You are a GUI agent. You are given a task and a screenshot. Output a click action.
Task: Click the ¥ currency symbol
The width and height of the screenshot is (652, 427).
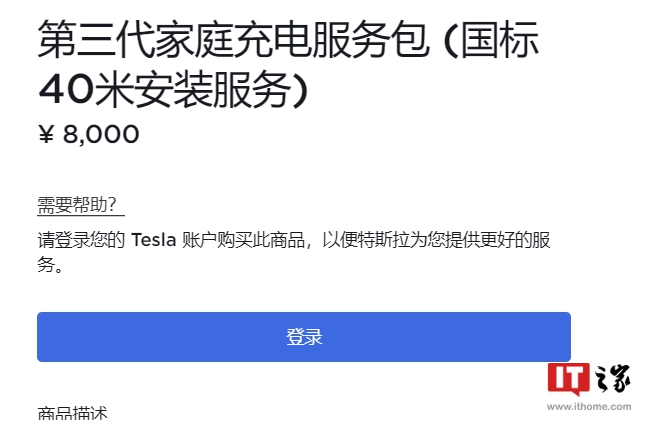coord(46,134)
